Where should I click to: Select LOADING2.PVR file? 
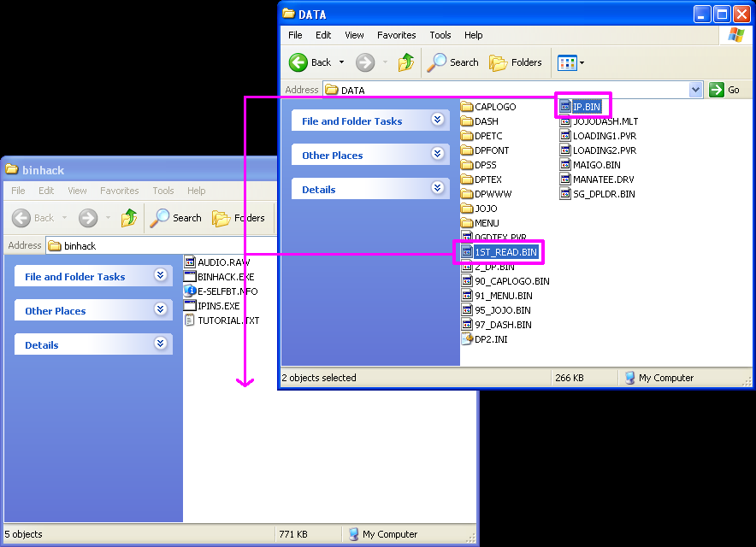click(599, 150)
